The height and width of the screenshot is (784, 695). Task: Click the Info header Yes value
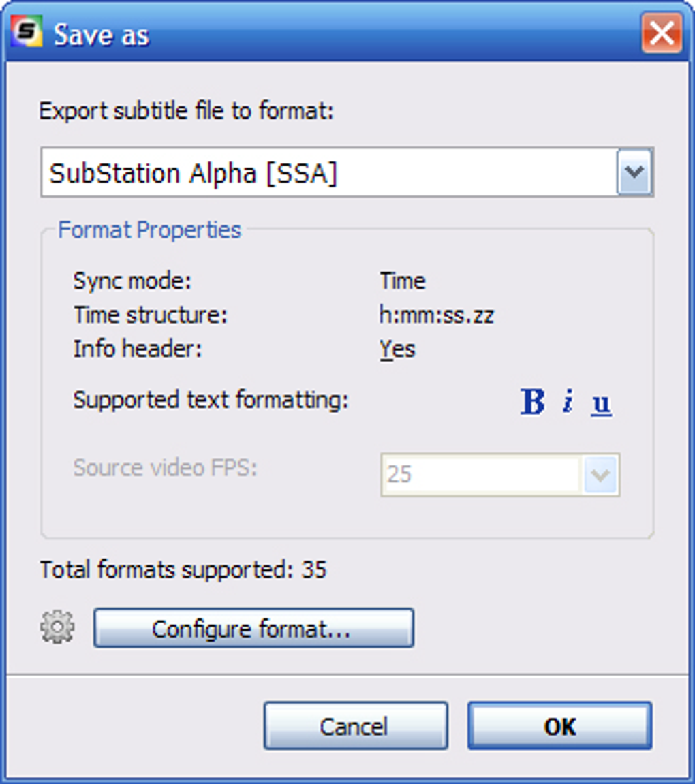(397, 349)
